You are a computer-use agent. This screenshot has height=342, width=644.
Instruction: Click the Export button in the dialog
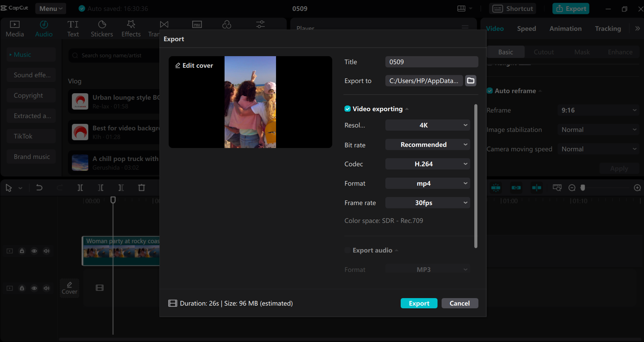(419, 303)
